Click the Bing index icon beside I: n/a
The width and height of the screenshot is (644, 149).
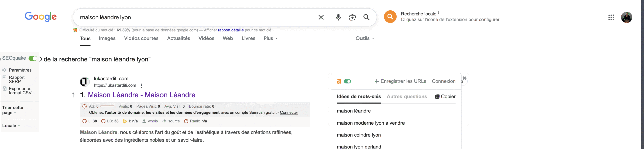pos(125,121)
